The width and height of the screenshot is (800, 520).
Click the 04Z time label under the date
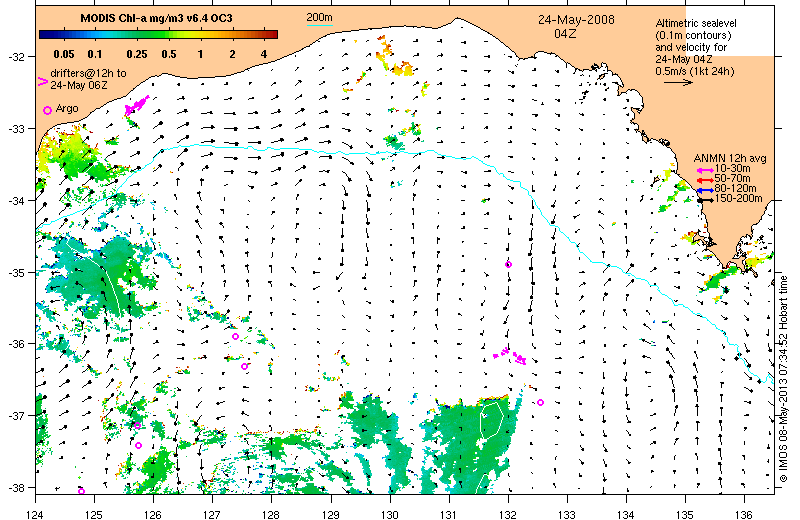[x=565, y=34]
